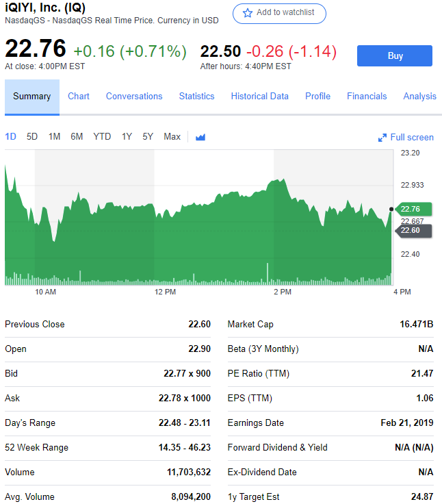Select the Max chart range

click(x=172, y=136)
